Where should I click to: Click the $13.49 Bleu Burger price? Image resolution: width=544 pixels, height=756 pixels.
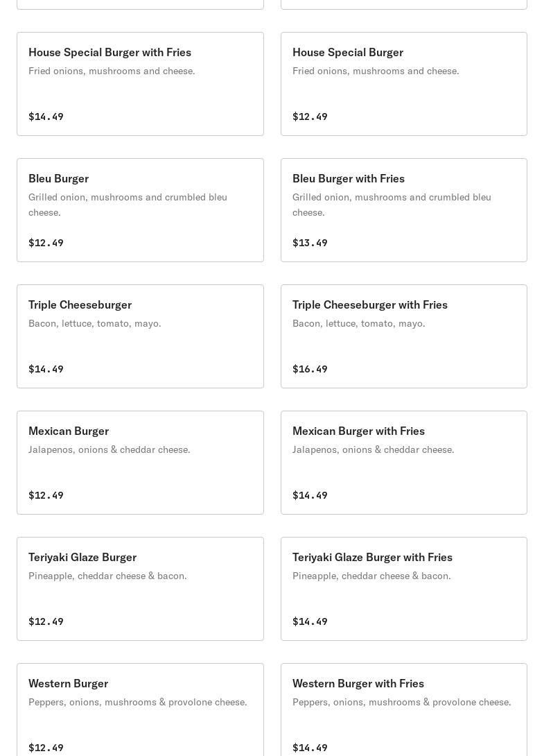pyautogui.click(x=310, y=243)
